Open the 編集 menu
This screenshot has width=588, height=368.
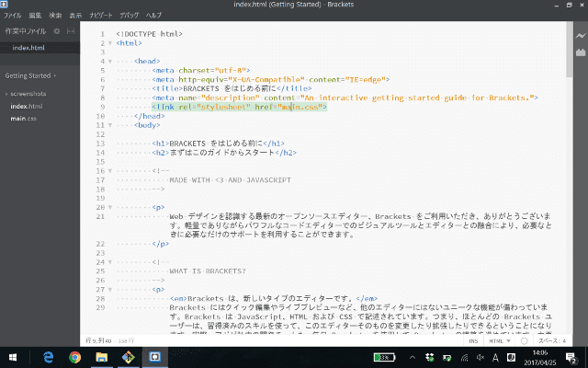click(35, 15)
